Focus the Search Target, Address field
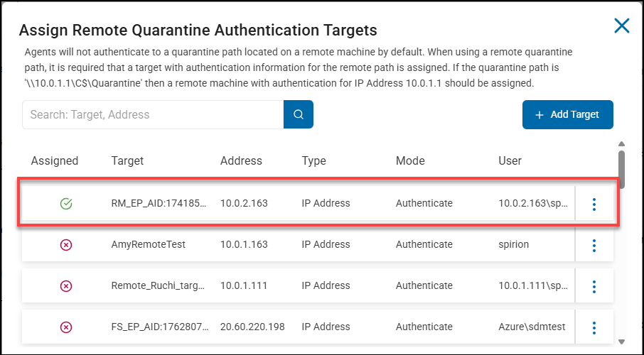Screen dimensions: 644x355 153,114
